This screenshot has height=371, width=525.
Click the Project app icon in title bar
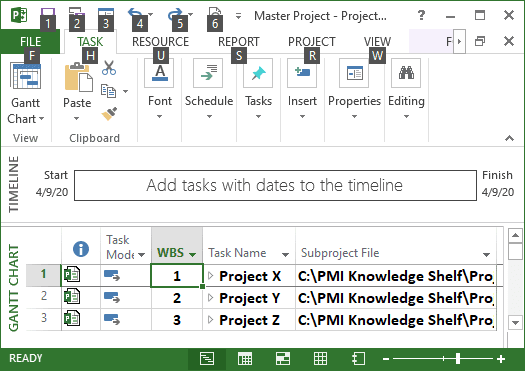tap(19, 15)
